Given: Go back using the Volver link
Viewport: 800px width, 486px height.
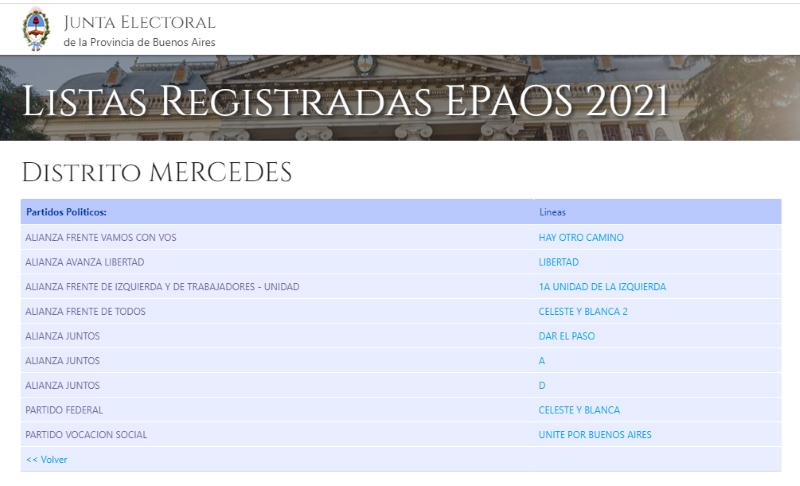Looking at the screenshot, I should pyautogui.click(x=47, y=460).
